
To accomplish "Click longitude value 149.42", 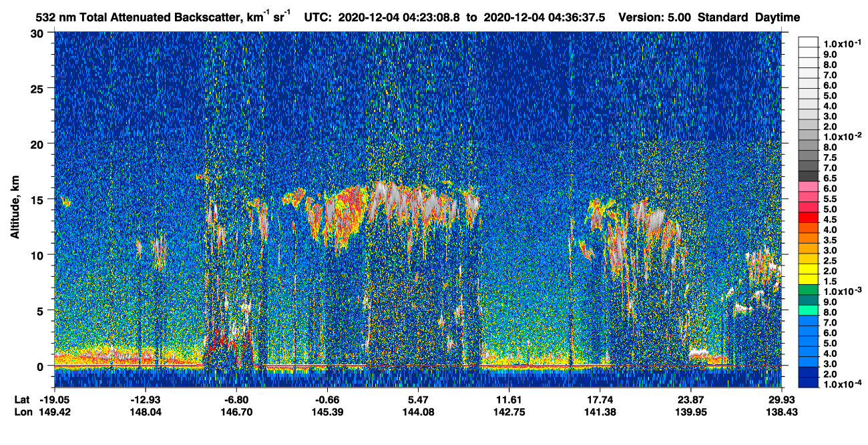I will point(55,412).
